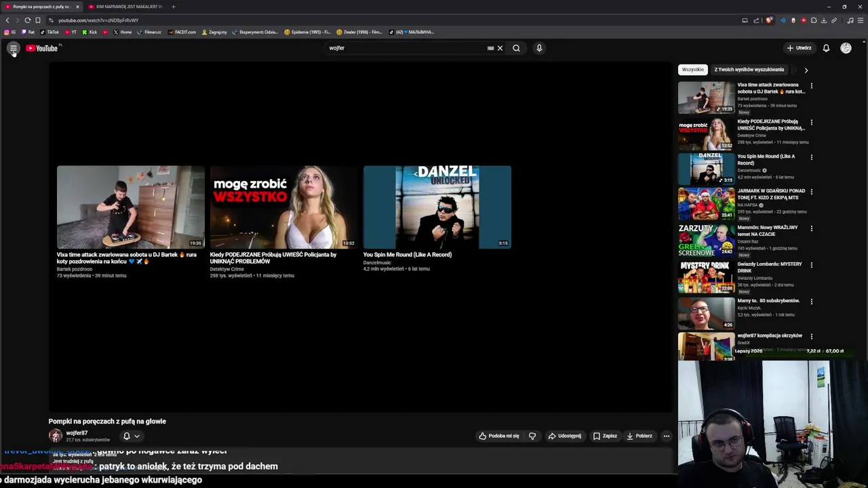Open the YouTube hamburger guide menu

pos(13,48)
